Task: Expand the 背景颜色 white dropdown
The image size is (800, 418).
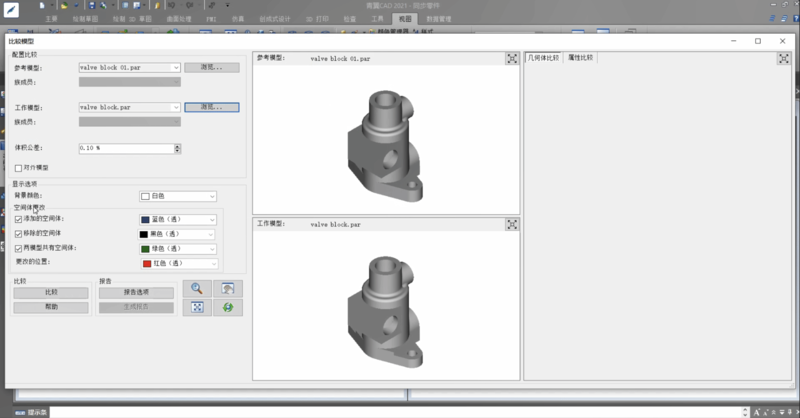Action: pos(212,196)
